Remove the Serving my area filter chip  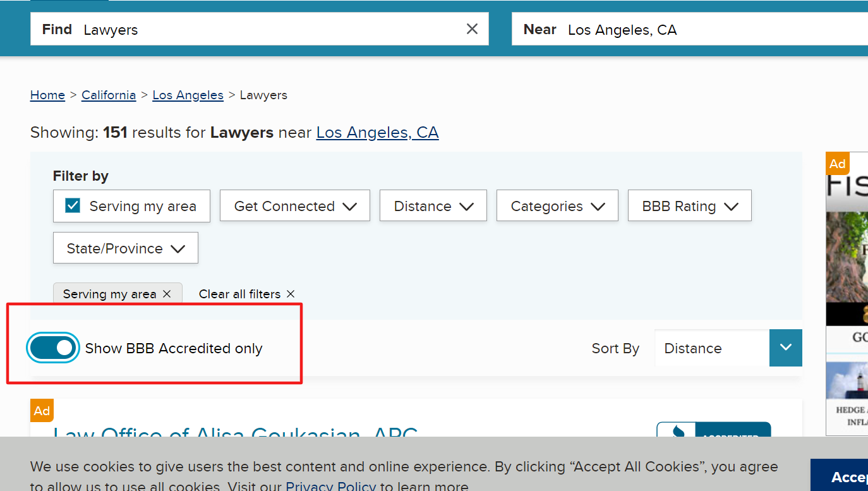tap(167, 294)
